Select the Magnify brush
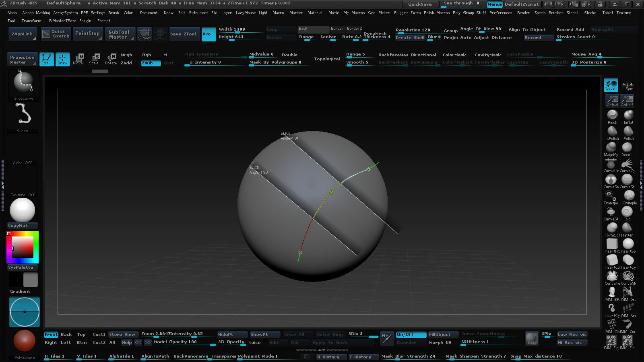The width and height of the screenshot is (644, 362). pos(611,149)
